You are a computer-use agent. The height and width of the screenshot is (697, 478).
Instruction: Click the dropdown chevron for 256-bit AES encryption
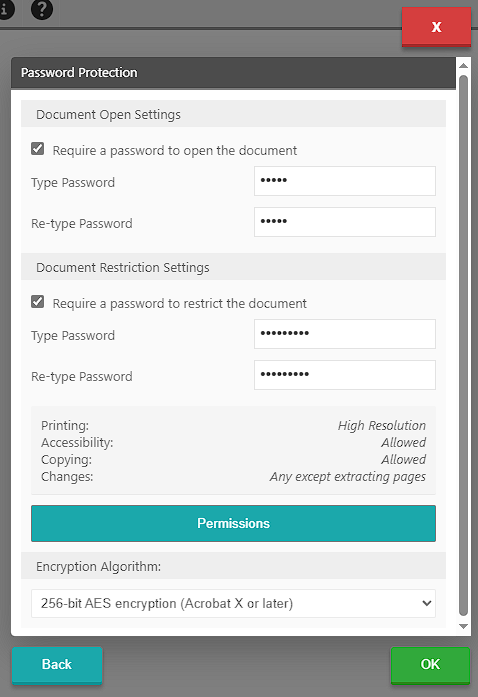click(426, 603)
